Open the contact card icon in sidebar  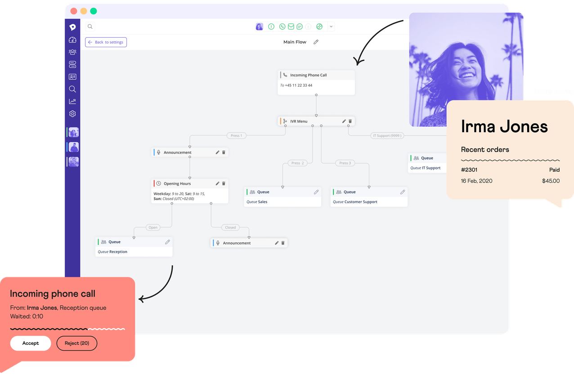tap(72, 77)
